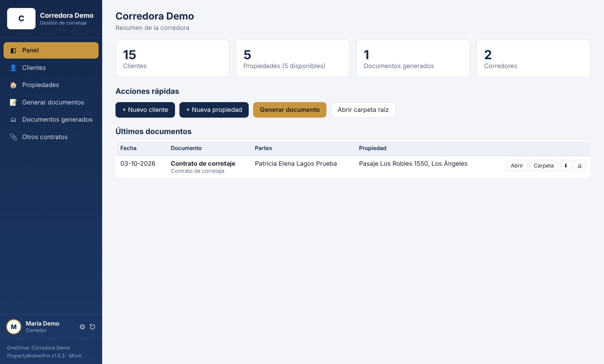Screen dimensions: 604x364
Task: Click the Panel sidebar icon
Action: pyautogui.click(x=13, y=51)
